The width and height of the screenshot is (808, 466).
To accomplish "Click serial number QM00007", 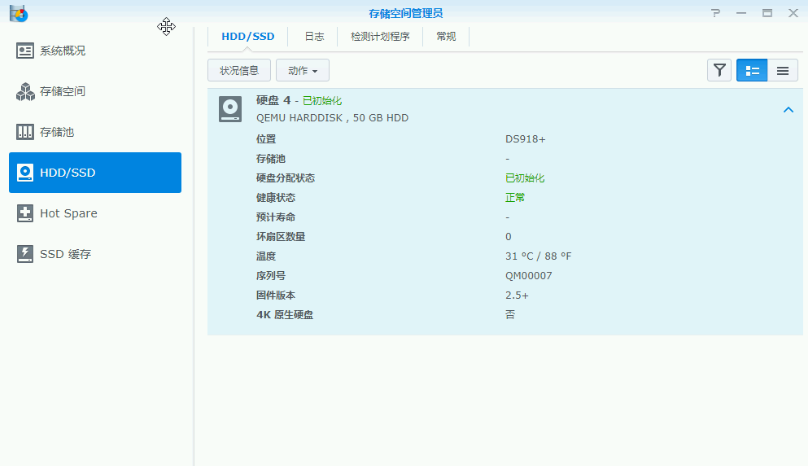I will 528,276.
